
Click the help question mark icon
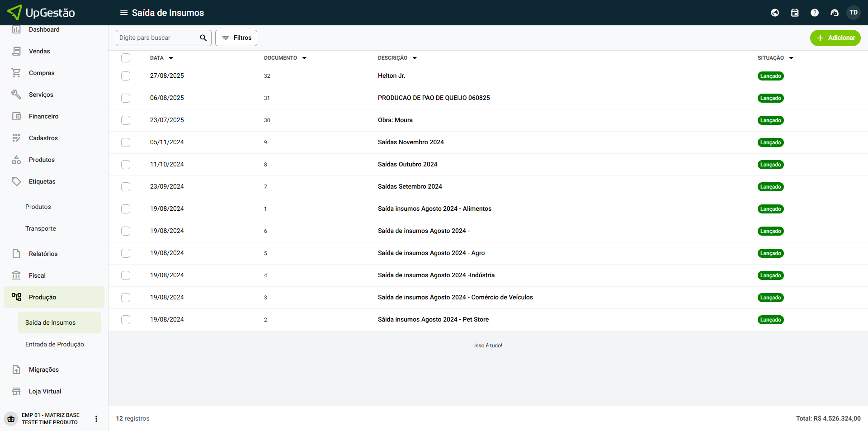point(814,13)
